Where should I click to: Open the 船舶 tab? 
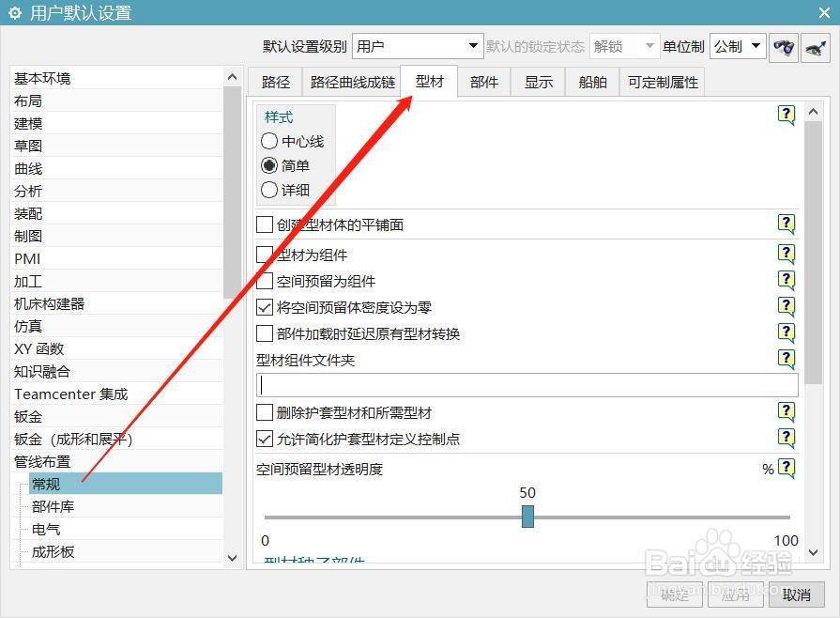pos(591,82)
